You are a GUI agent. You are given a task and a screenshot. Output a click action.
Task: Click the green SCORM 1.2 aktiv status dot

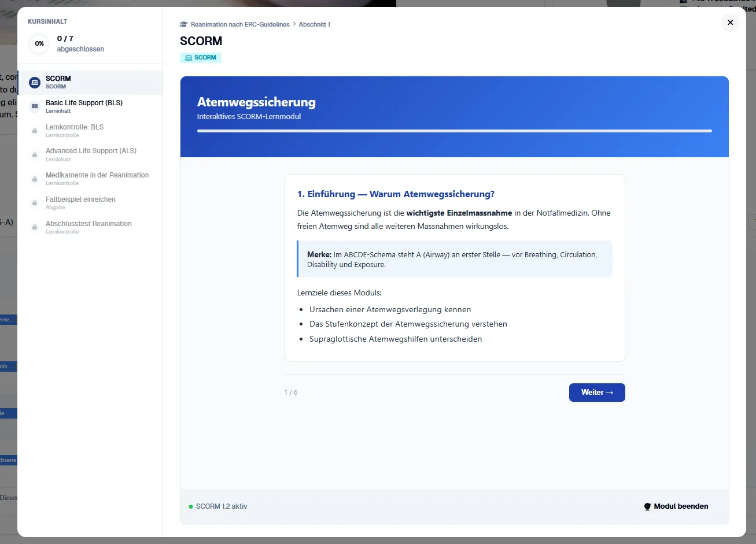pos(190,506)
